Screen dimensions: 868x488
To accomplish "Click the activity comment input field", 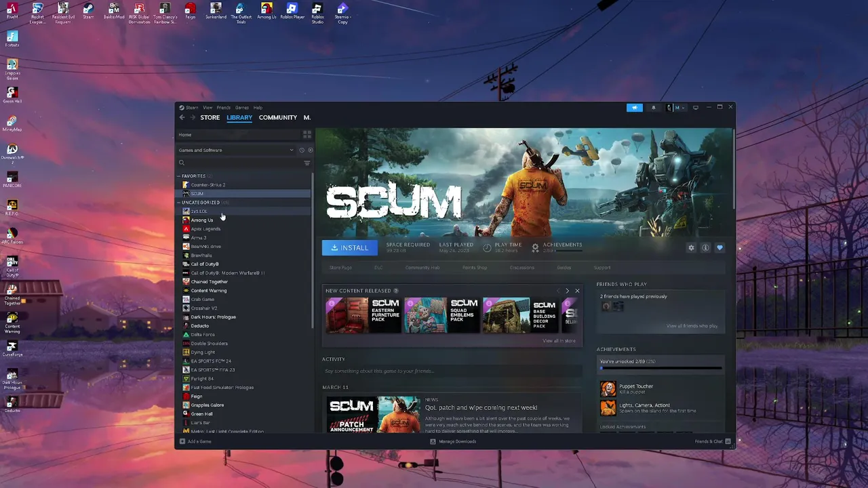I will pyautogui.click(x=452, y=371).
